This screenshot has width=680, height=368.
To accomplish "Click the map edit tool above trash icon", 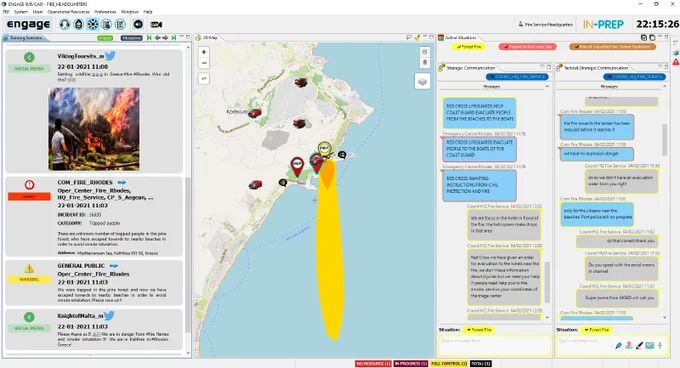I will (425, 52).
